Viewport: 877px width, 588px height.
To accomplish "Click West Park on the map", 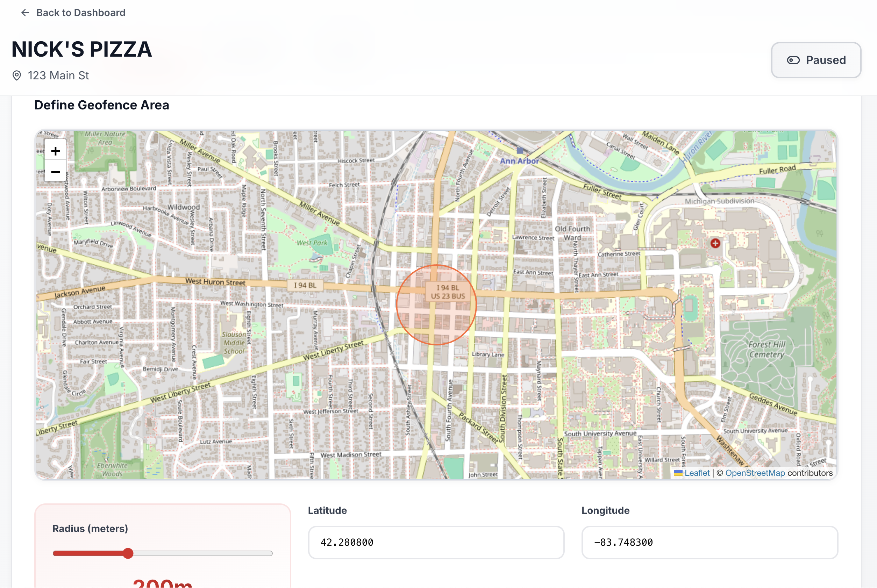I will 312,243.
